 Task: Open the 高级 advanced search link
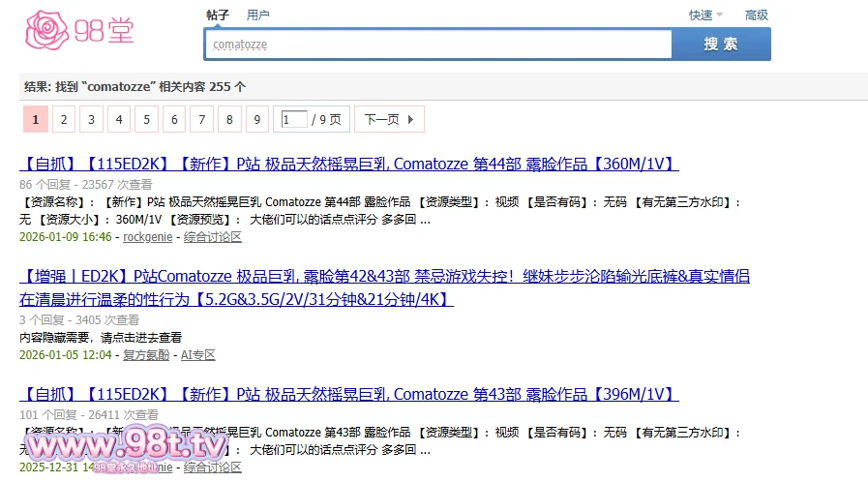point(756,15)
